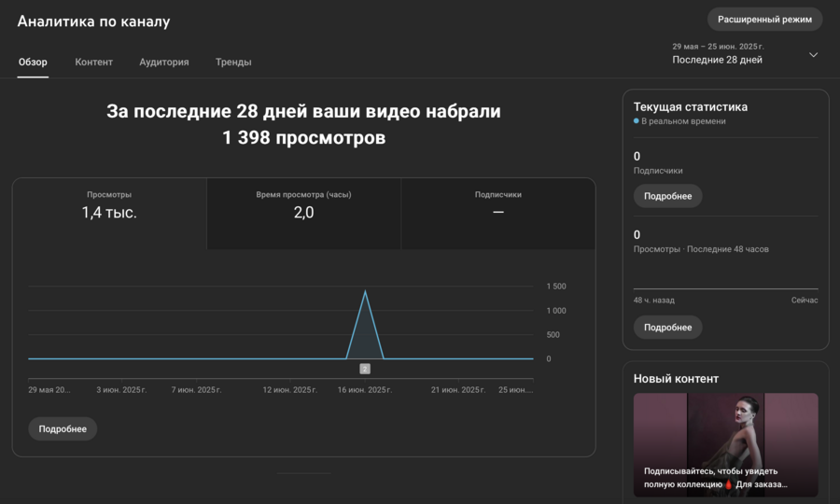
Task: Click Подробнее under the realtime Подписчики count
Action: click(x=667, y=196)
